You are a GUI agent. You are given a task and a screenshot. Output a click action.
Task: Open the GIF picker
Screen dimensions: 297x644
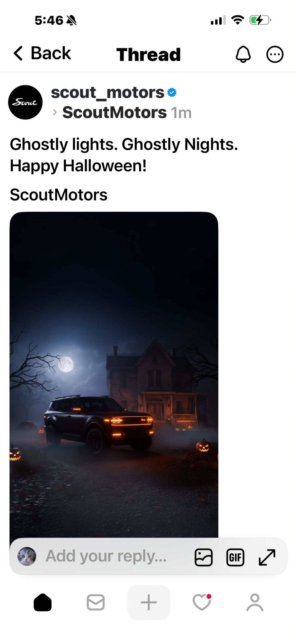[x=235, y=557]
